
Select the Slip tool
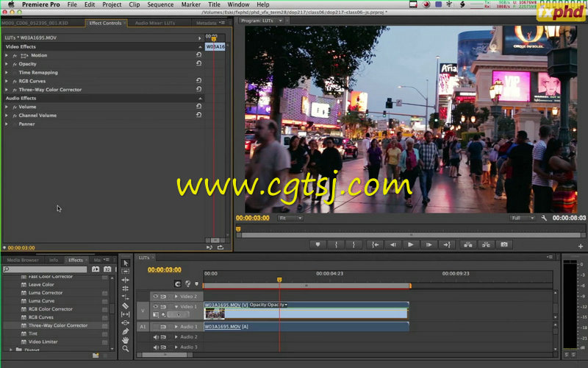coord(126,314)
